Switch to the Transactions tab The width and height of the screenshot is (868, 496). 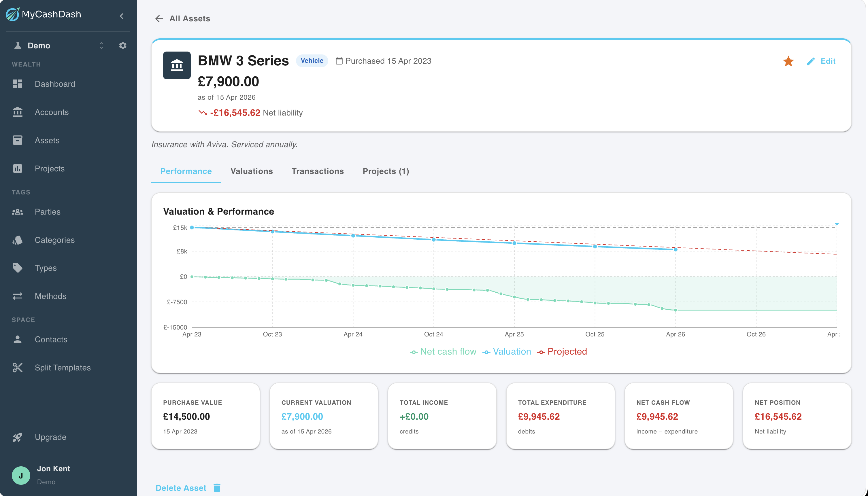click(x=317, y=171)
